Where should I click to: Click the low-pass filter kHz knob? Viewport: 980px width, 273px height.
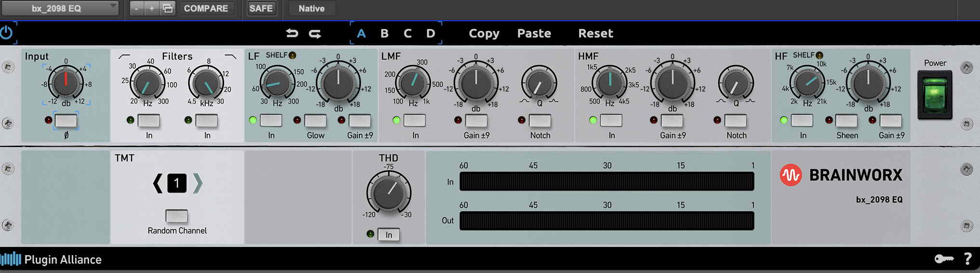[x=206, y=83]
